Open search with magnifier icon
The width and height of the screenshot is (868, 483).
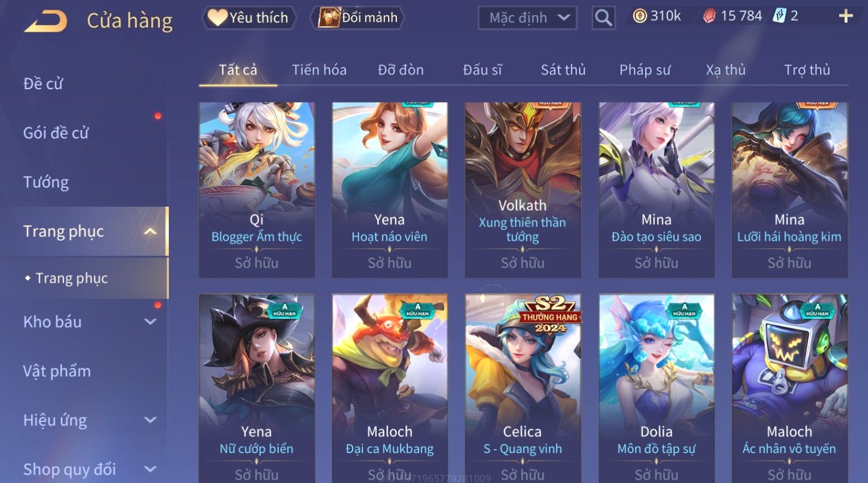tap(603, 18)
